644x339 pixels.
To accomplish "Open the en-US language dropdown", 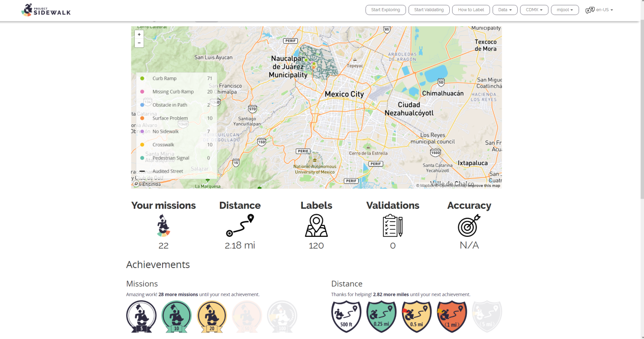I will click(604, 10).
